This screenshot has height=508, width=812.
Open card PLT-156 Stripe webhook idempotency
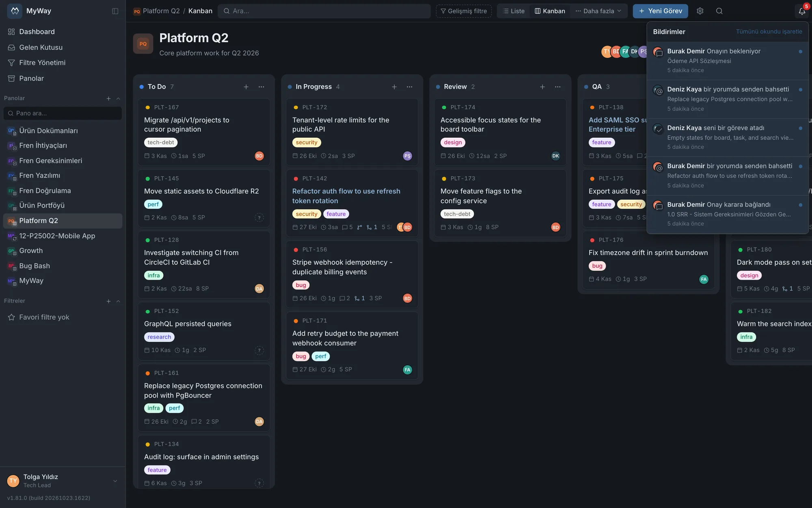tap(352, 275)
